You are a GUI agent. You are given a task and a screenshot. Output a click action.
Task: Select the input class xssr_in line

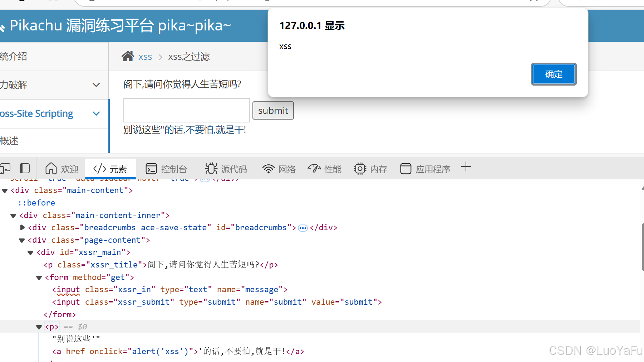tap(170, 289)
